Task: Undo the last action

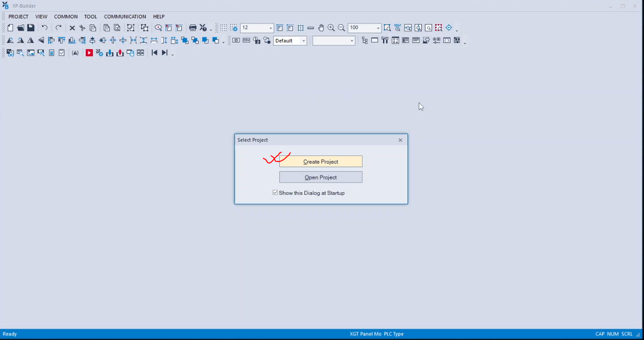Action: pyautogui.click(x=44, y=28)
